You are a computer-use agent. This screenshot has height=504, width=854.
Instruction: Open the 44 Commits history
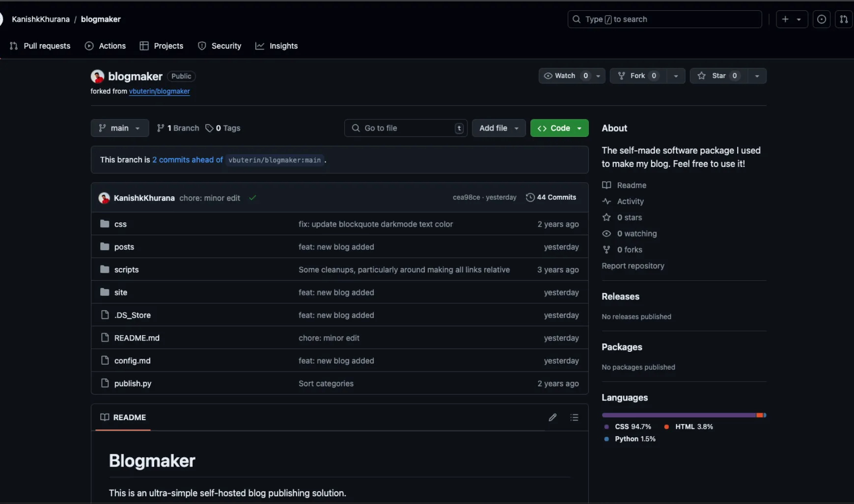[x=551, y=197]
